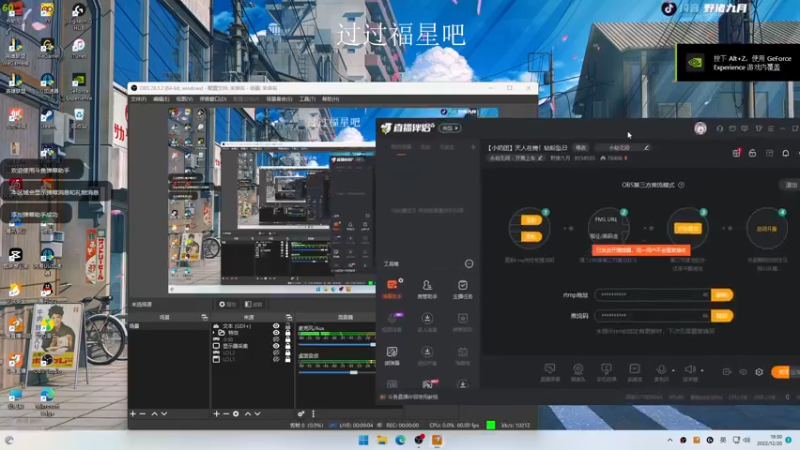
Task: Open the pill dropdown next to 直播伴侣 logo
Action: click(450, 128)
